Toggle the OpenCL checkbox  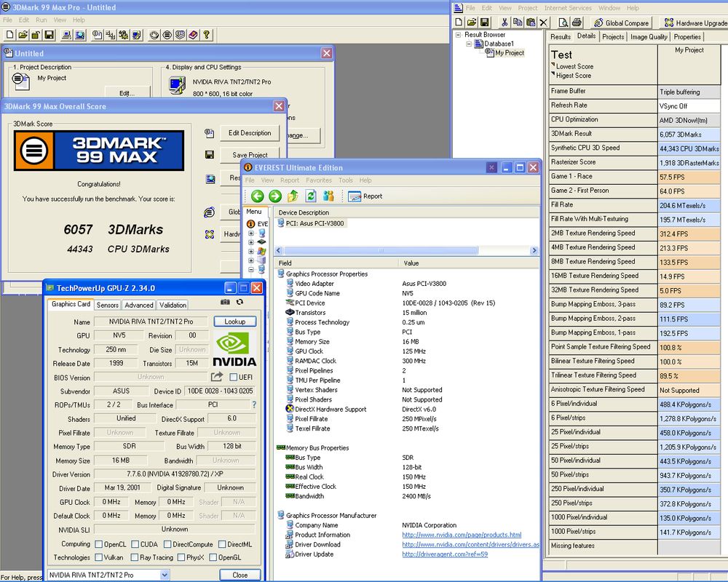(98, 544)
